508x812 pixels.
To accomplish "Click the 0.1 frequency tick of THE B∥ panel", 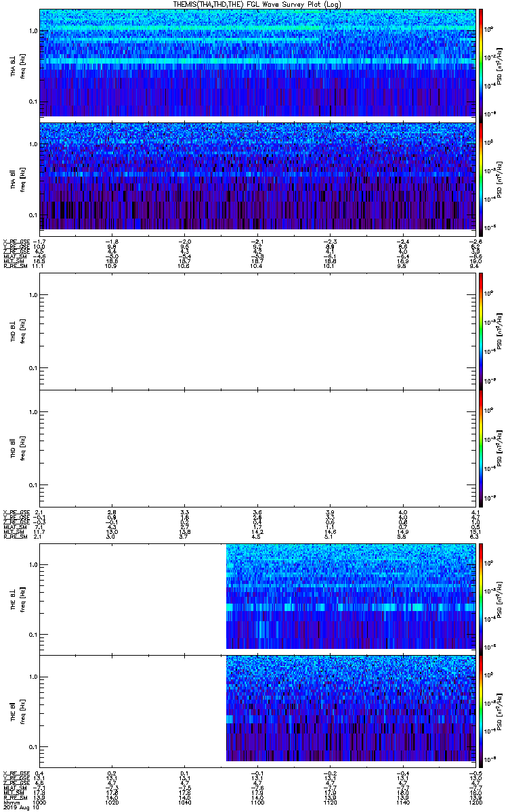I will coord(33,746).
